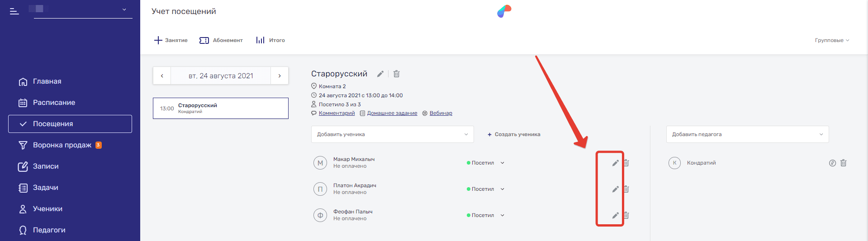The width and height of the screenshot is (868, 241).
Task: Edit Макар Михалыч's attendance with pencil icon
Action: (615, 163)
